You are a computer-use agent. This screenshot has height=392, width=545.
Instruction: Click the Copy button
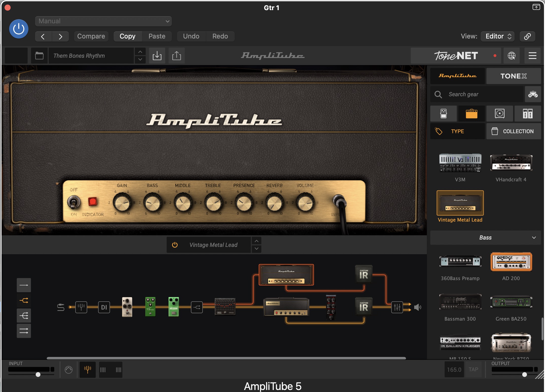(127, 36)
